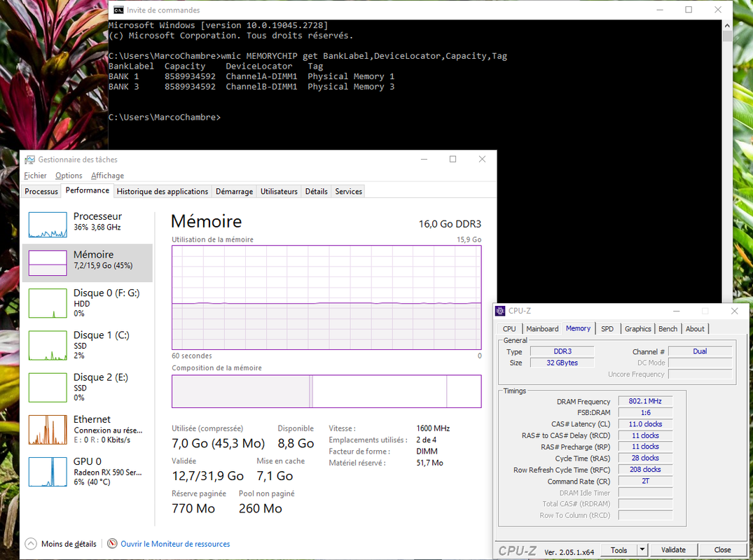Click the FSB:DRAM 1:6 value
This screenshot has height=560, width=753.
click(x=645, y=413)
